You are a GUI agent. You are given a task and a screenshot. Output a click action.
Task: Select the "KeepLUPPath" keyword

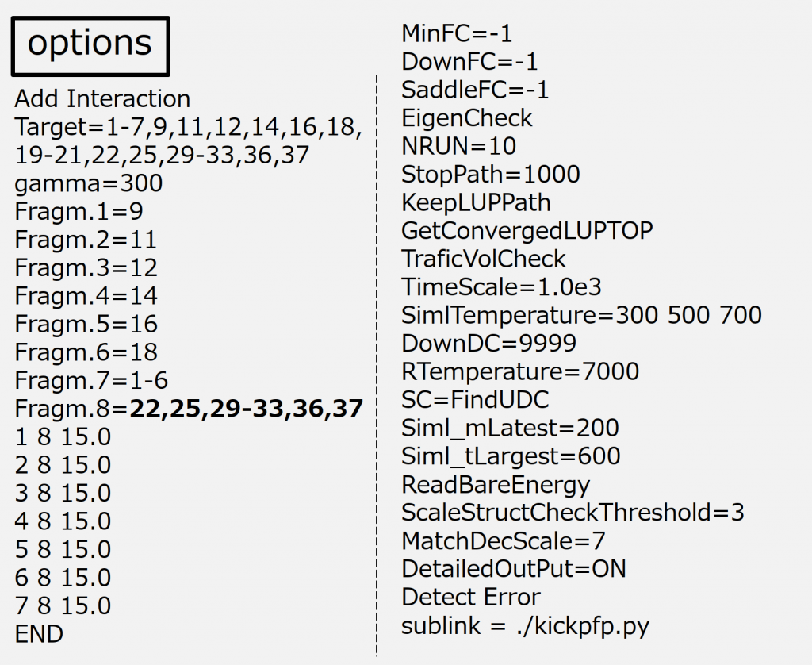[x=476, y=202]
